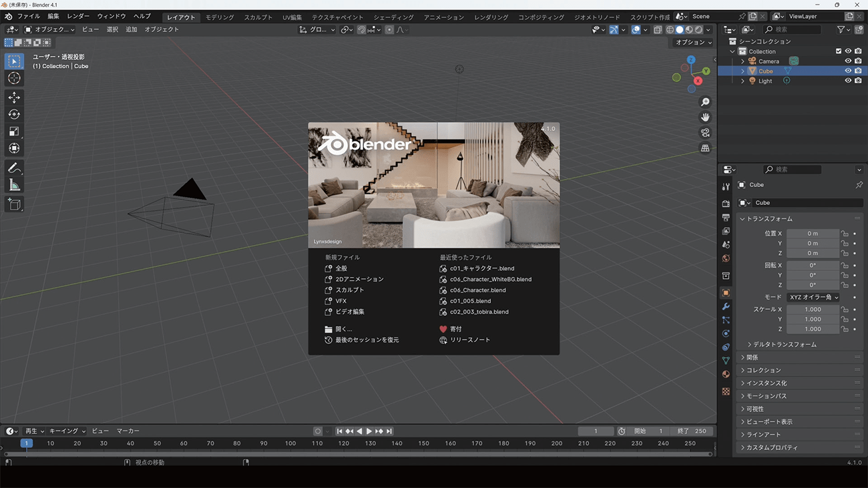Viewport: 868px width, 488px height.
Task: Select the Transform tool
Action: pyautogui.click(x=14, y=148)
